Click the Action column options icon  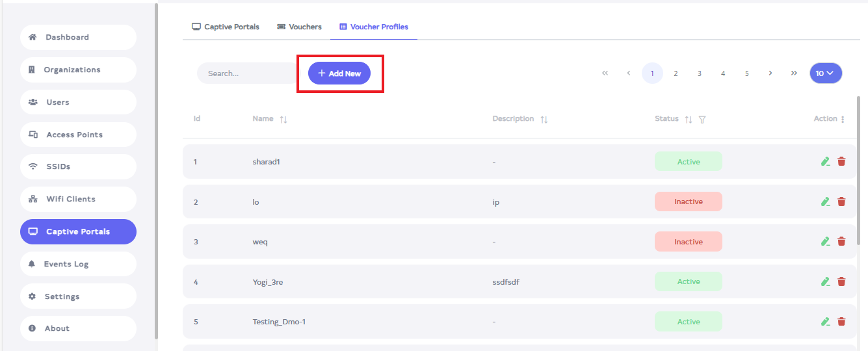pyautogui.click(x=843, y=120)
